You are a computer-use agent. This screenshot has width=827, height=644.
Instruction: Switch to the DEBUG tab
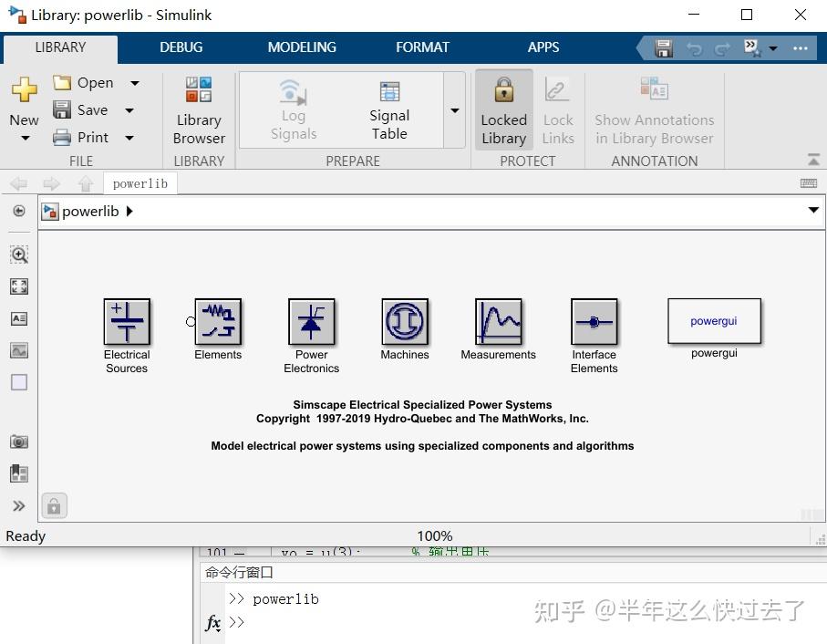click(181, 48)
